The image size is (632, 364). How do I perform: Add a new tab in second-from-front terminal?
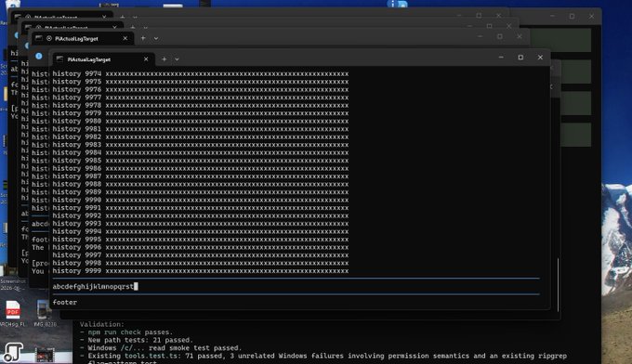tap(143, 38)
